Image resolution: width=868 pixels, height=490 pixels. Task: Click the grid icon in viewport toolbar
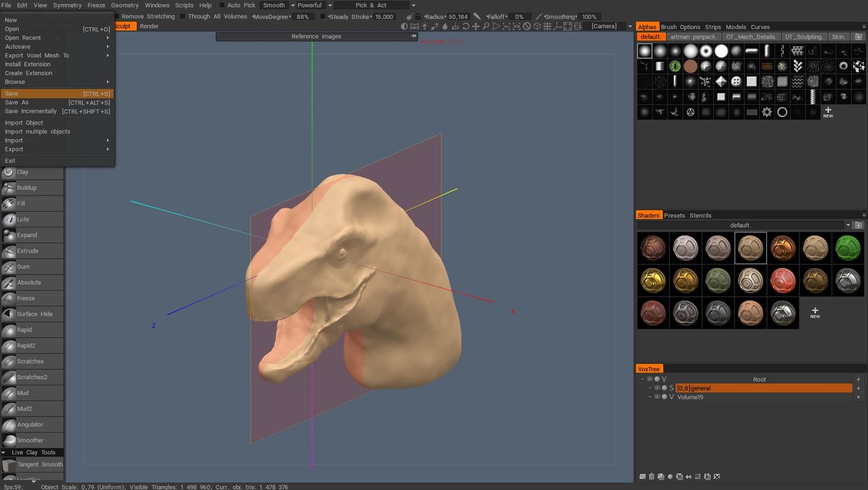pos(547,26)
